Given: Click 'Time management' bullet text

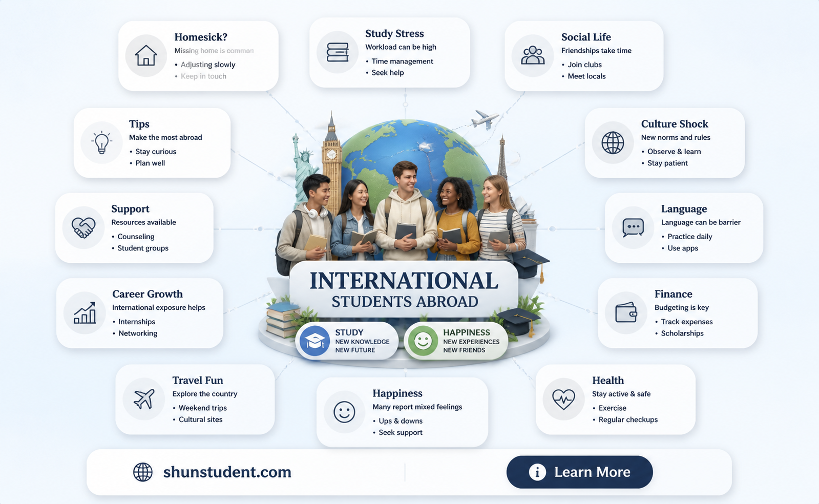Looking at the screenshot, I should [402, 61].
